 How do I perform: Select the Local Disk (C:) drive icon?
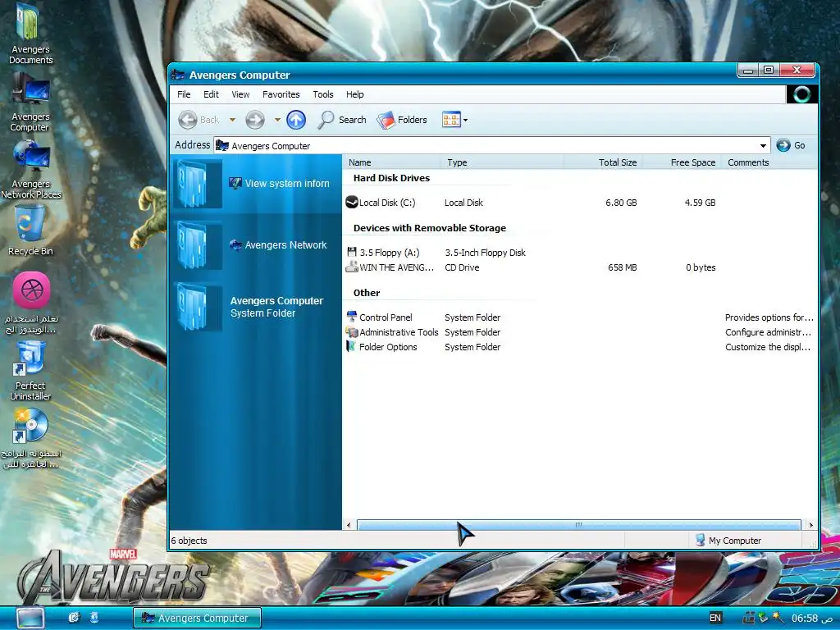[x=352, y=202]
